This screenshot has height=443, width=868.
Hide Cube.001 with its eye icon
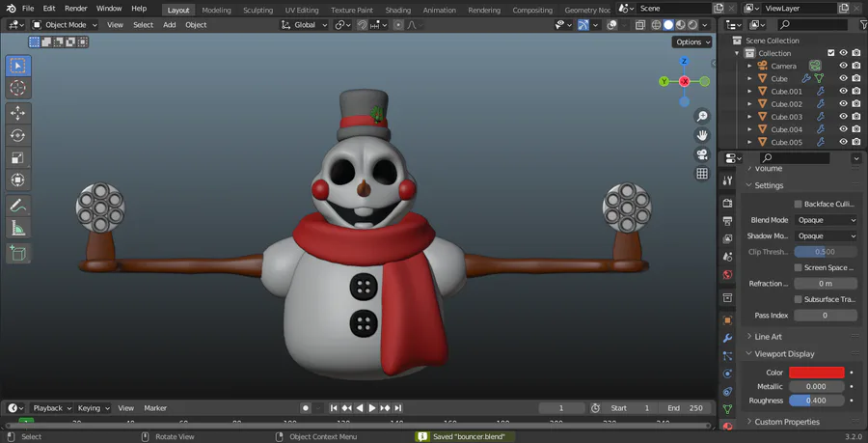pos(843,92)
